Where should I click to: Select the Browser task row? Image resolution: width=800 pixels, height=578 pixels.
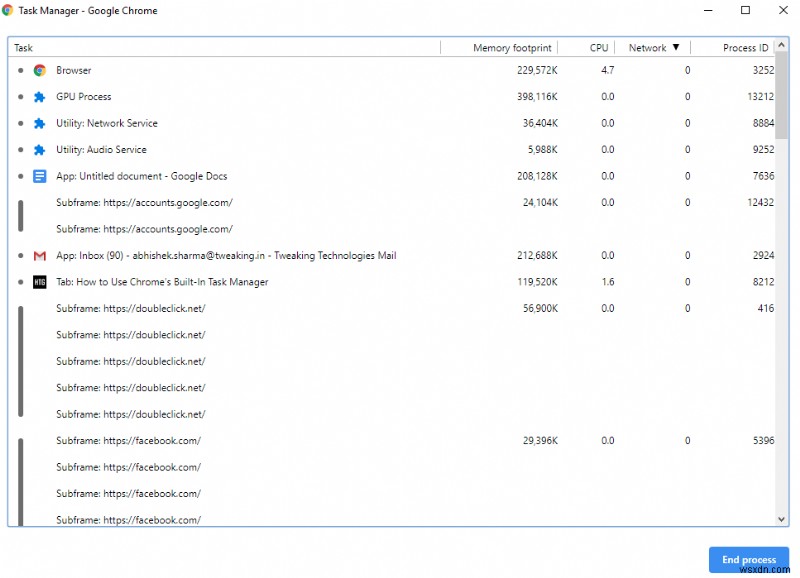coord(391,70)
